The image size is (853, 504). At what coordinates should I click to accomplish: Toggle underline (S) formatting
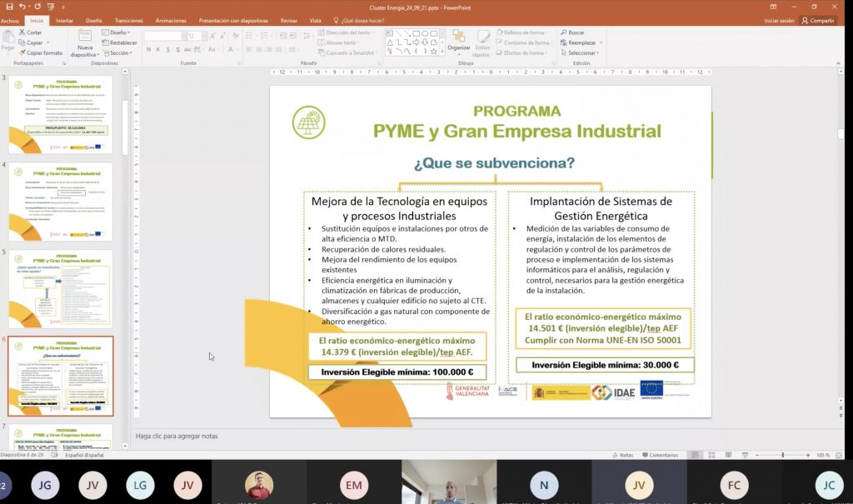click(168, 49)
